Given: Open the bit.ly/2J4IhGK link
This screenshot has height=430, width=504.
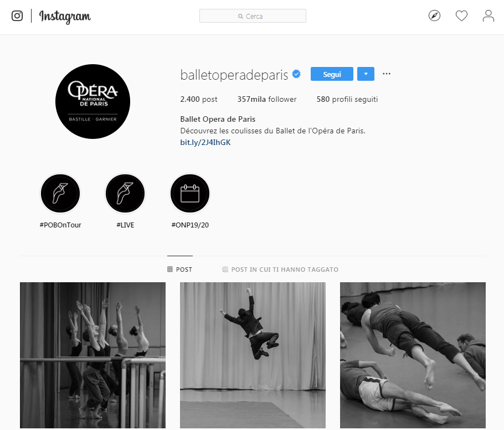Looking at the screenshot, I should 205,142.
